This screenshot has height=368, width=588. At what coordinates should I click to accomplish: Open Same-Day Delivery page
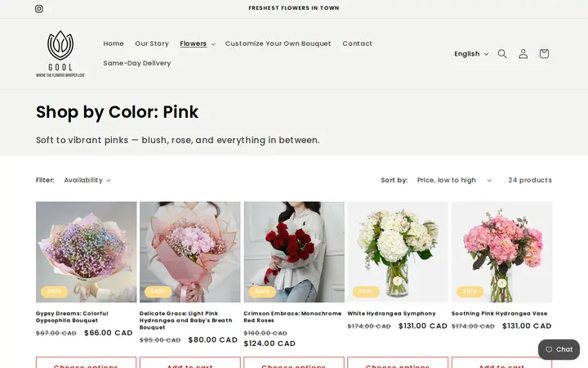click(x=137, y=63)
